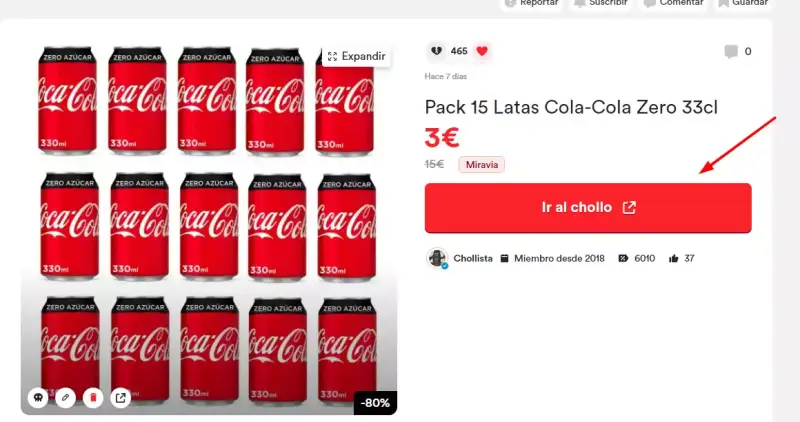This screenshot has width=800, height=422.
Task: Expand the product image with Expandir
Action: coord(356,56)
